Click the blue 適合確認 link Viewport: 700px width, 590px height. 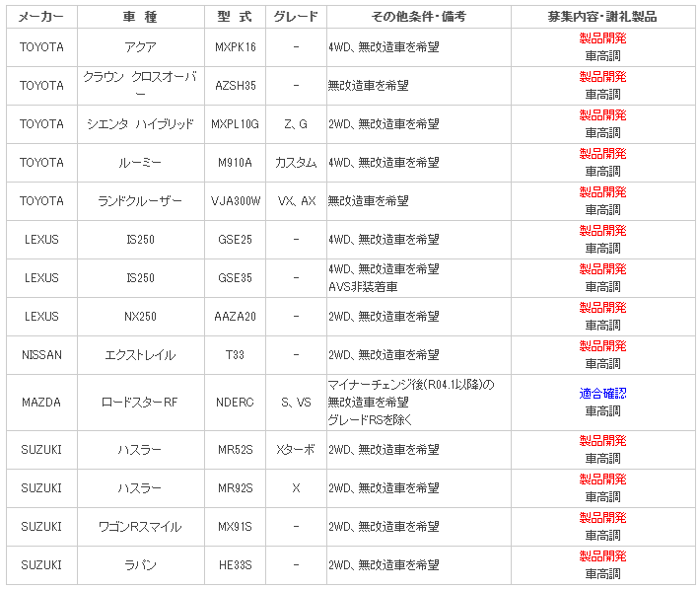(602, 394)
